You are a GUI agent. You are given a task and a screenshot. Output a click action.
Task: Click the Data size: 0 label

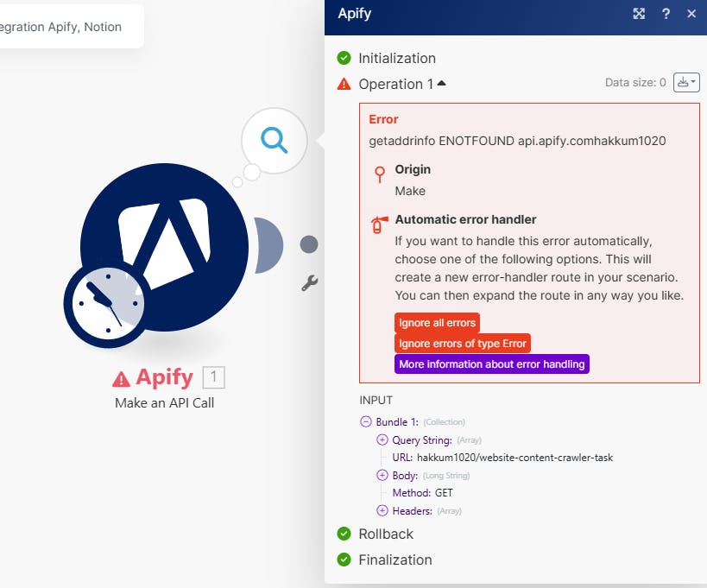pyautogui.click(x=635, y=83)
